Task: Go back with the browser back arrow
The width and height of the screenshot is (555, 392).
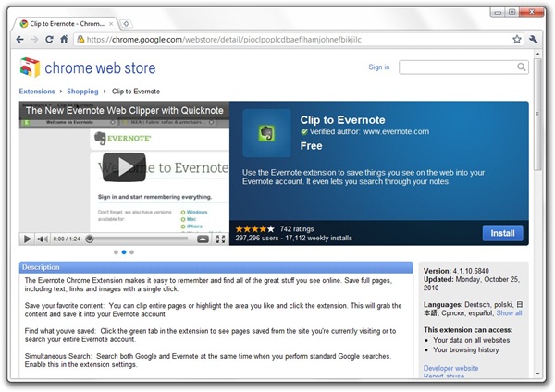Action: [19, 39]
